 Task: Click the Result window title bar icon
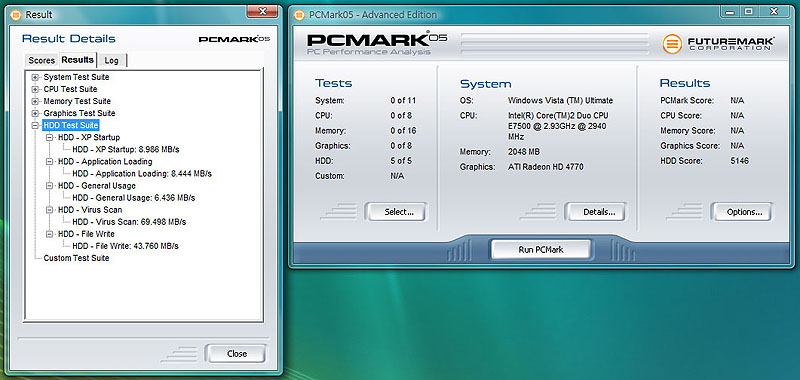[x=15, y=15]
